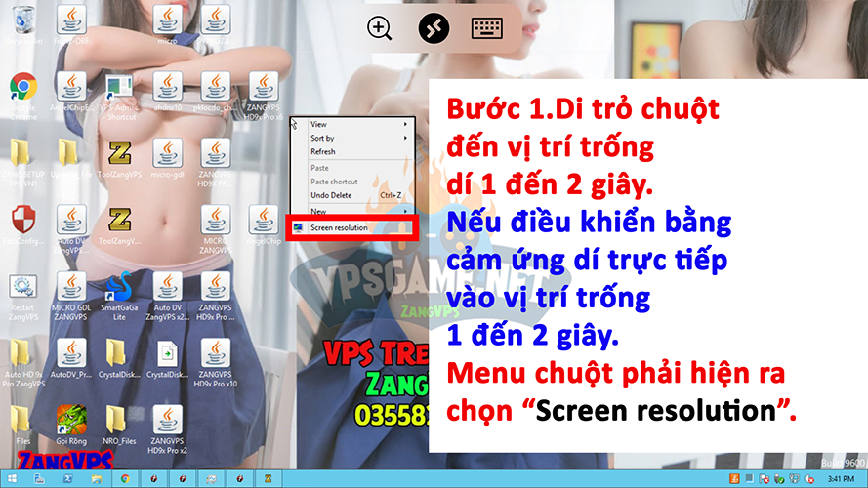The width and height of the screenshot is (868, 488).
Task: Open the Google Chrome desktop shortcut
Action: [x=23, y=88]
